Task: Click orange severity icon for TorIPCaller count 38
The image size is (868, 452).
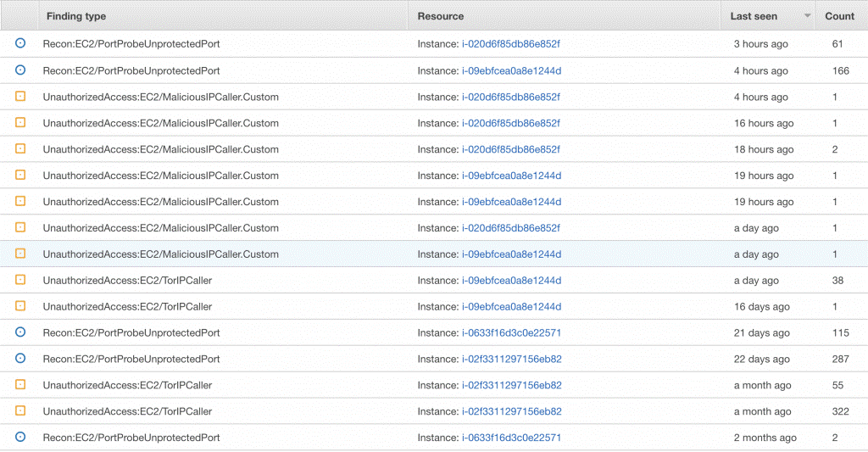Action: coord(20,280)
